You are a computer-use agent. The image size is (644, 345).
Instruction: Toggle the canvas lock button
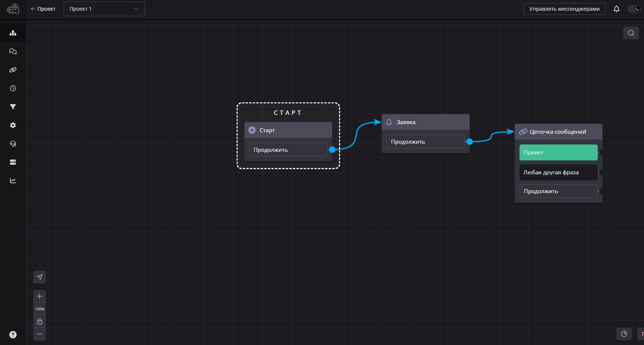[40, 321]
